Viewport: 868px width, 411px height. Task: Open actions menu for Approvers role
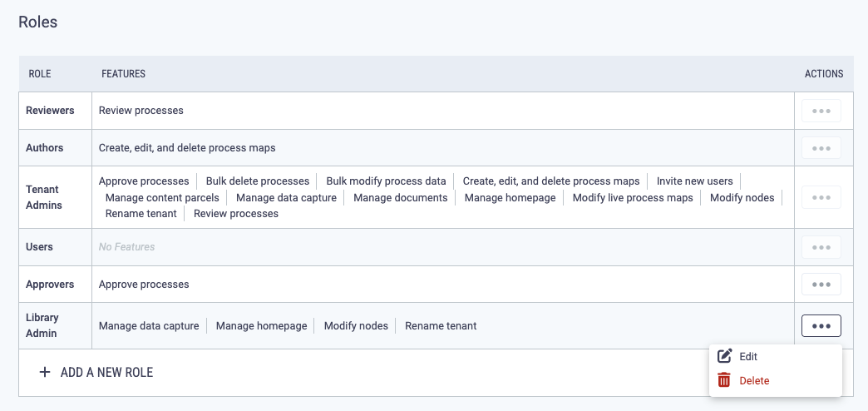[x=821, y=285]
